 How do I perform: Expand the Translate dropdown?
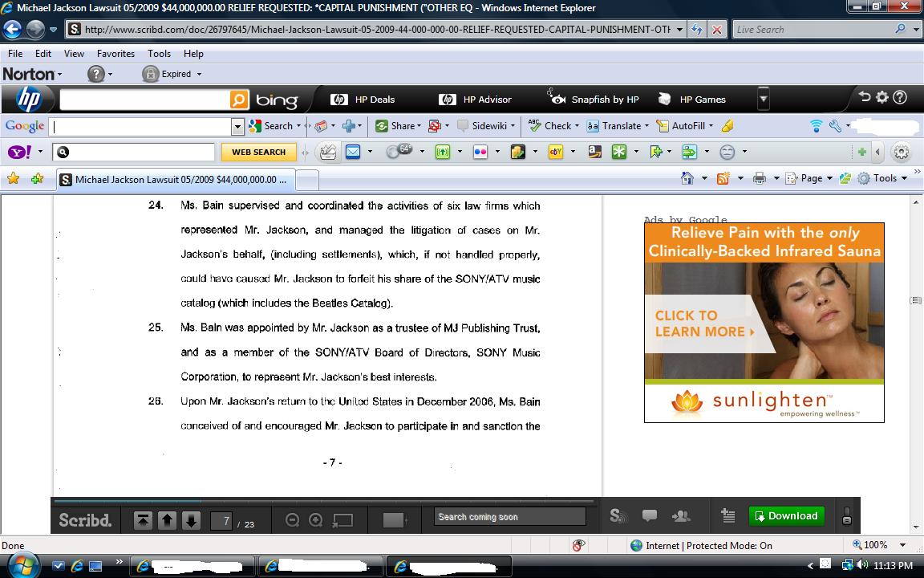[x=646, y=125]
